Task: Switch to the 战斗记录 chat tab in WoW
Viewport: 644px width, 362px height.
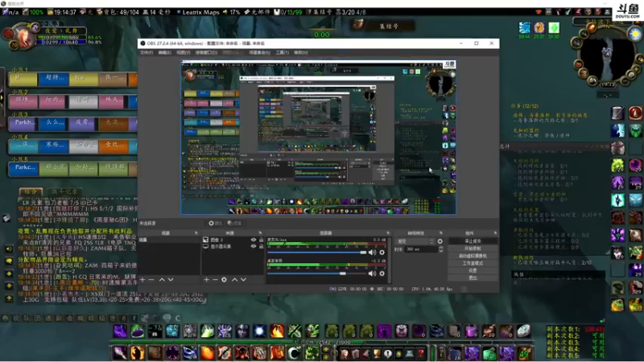Action: pyautogui.click(x=64, y=191)
